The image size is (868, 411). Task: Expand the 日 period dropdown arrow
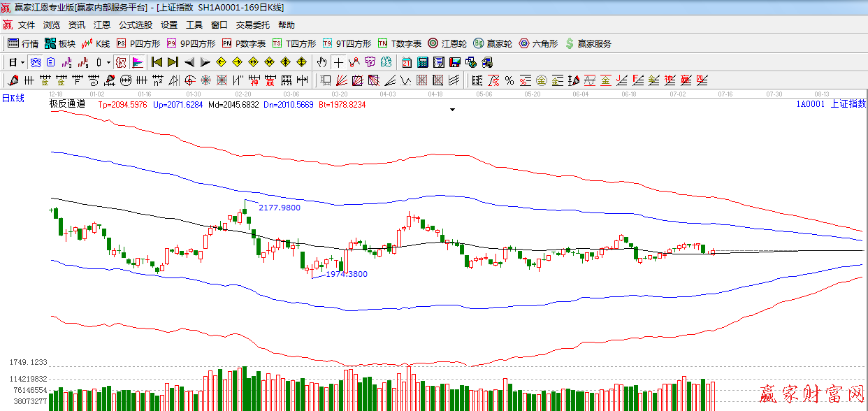(22, 62)
